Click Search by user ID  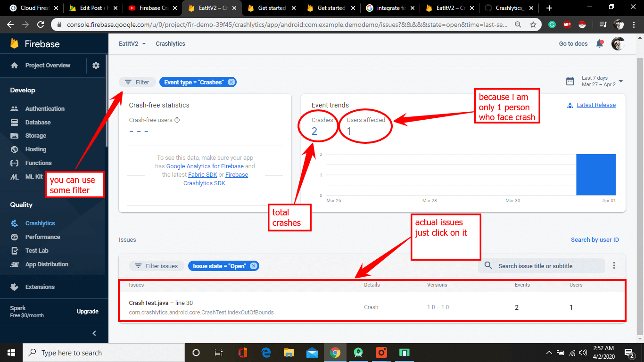(x=595, y=240)
